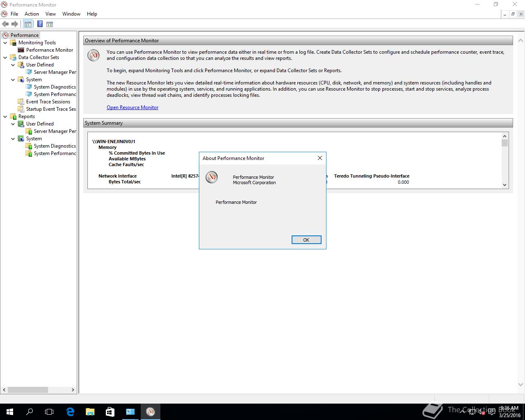Open File Explorer from taskbar
Image resolution: width=525 pixels, height=420 pixels.
[90, 411]
